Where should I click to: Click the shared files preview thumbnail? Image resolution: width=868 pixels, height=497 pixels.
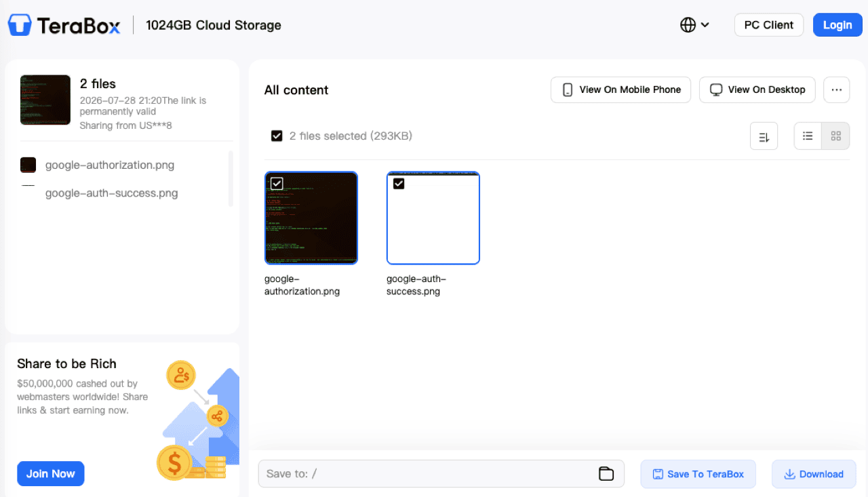pyautogui.click(x=45, y=100)
